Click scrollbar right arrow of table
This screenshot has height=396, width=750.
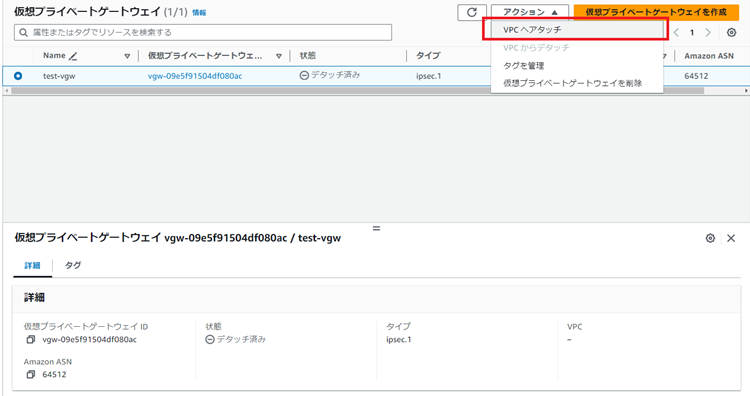coord(746,90)
